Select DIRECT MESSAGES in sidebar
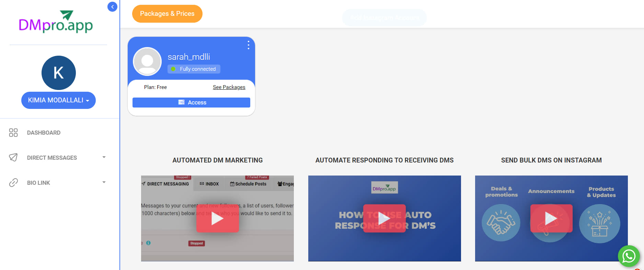The image size is (644, 270). point(52,158)
